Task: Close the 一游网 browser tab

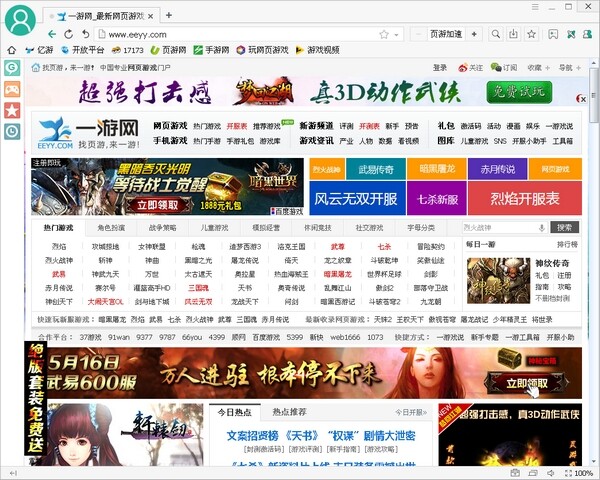Action: (150, 16)
